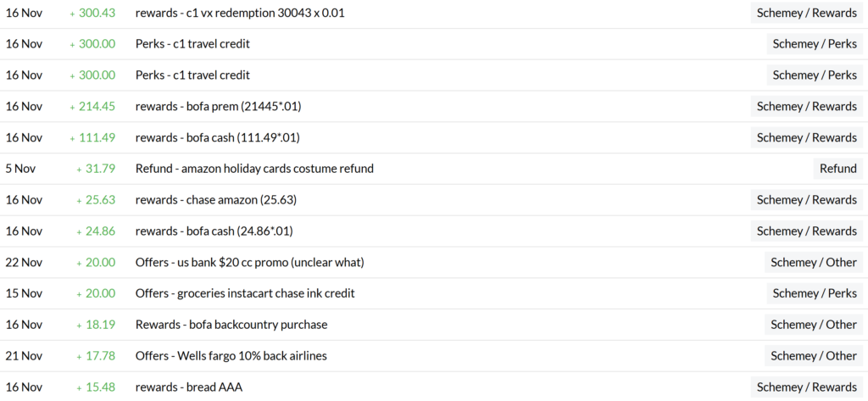Open Schemey / Rewards tag on c1 vx redemption row

[806, 13]
